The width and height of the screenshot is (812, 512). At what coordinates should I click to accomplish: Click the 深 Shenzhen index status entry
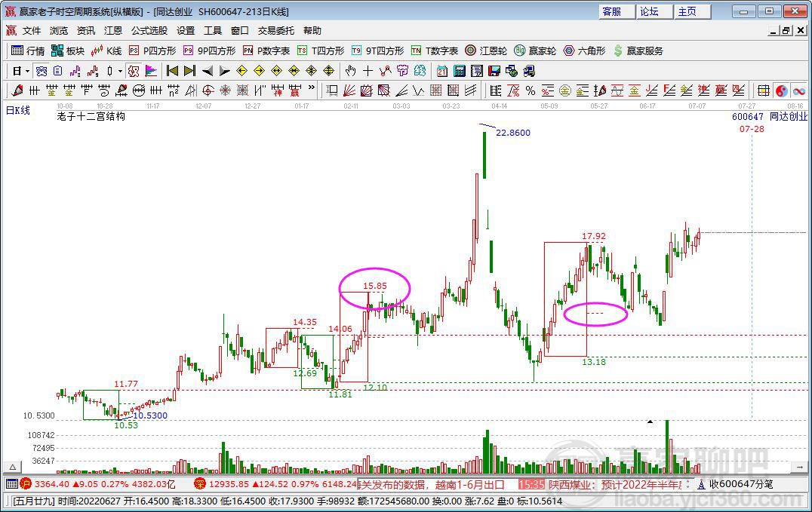[276, 484]
